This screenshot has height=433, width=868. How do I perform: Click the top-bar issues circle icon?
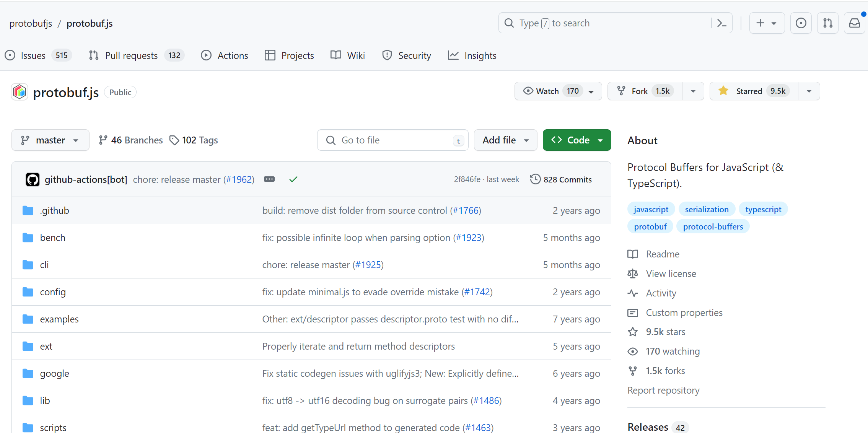[801, 23]
